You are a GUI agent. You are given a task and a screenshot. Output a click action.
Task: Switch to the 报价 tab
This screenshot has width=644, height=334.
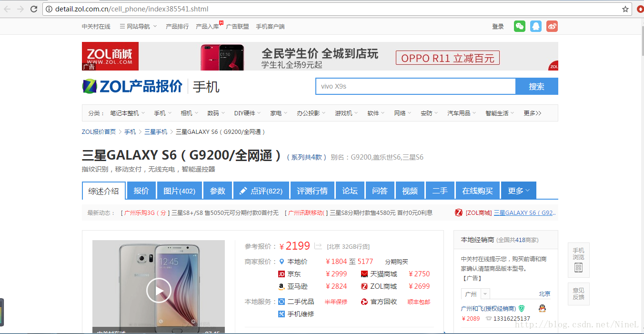141,191
